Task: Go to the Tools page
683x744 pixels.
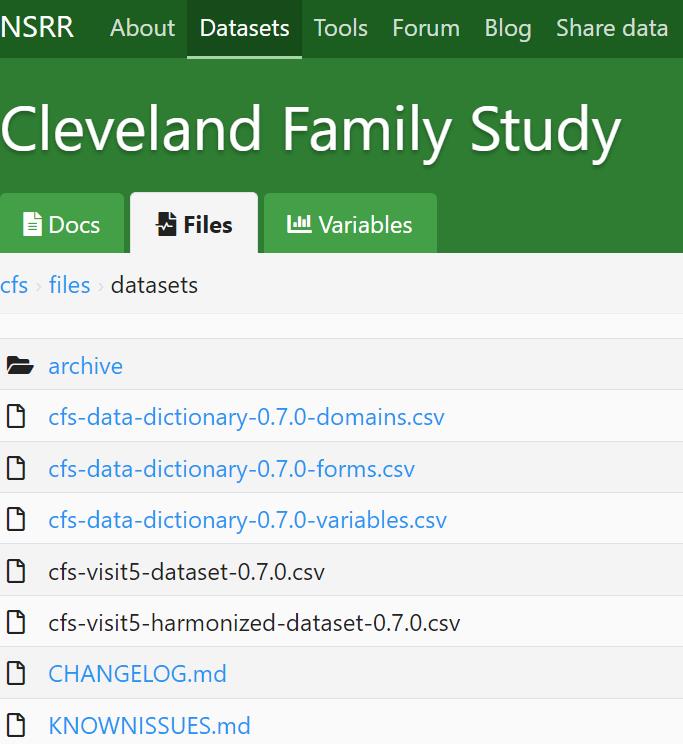Action: pyautogui.click(x=341, y=28)
